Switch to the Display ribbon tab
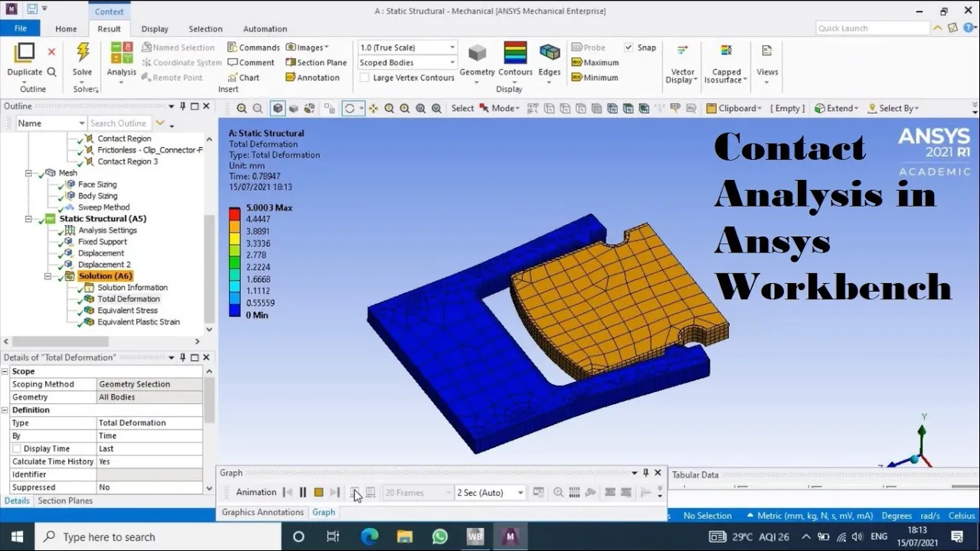980x551 pixels. tap(155, 29)
